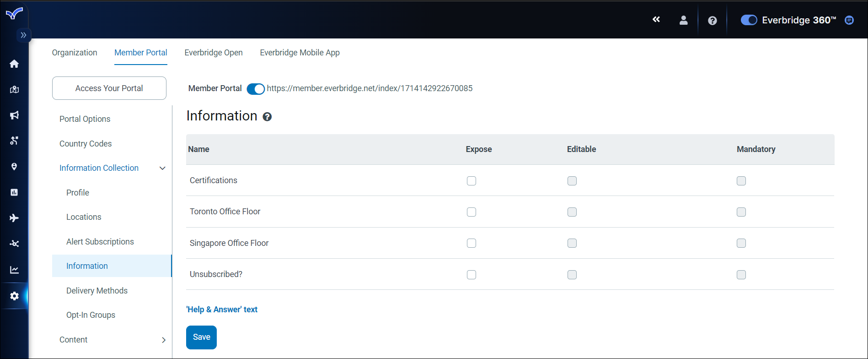Viewport: 868px width, 359px height.
Task: Open the location pin sidebar icon
Action: [14, 166]
